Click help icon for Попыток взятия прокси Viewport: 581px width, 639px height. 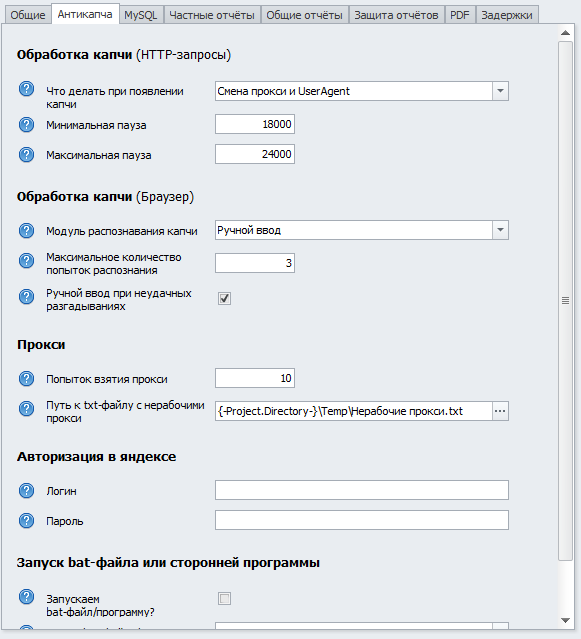(x=26, y=379)
